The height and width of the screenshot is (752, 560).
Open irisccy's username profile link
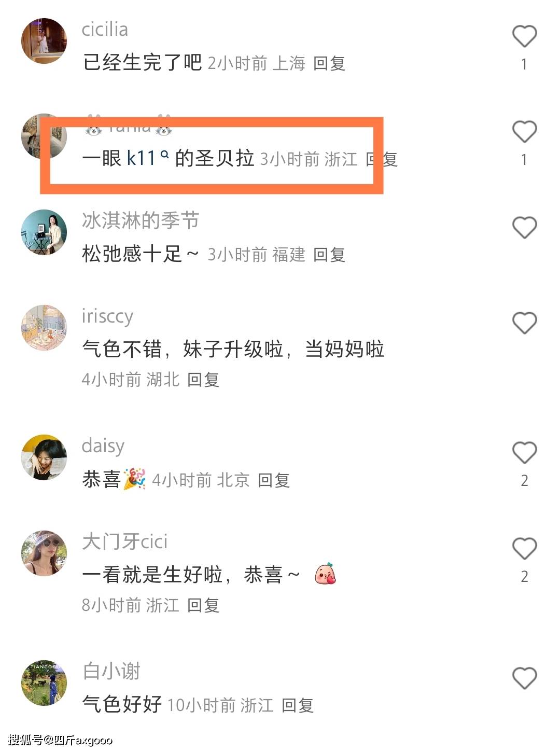[107, 316]
